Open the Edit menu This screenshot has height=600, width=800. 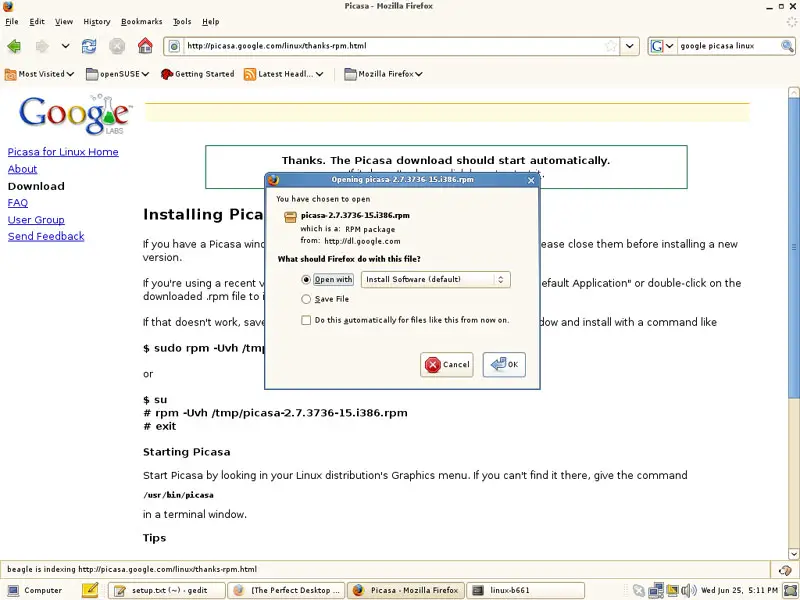coord(37,21)
